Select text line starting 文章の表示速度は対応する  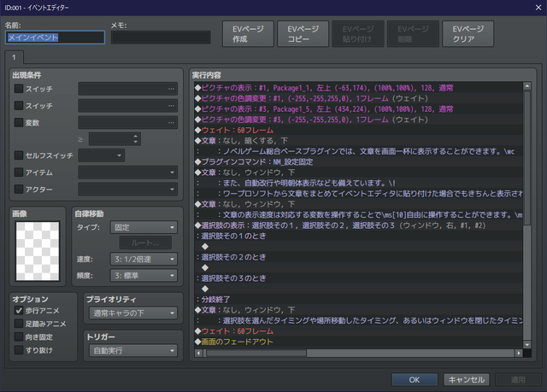coord(358,214)
